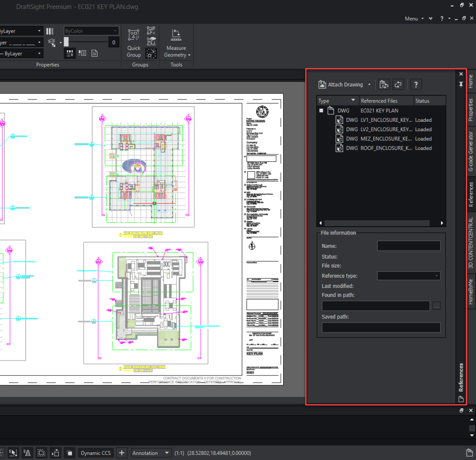The height and width of the screenshot is (460, 476).
Task: Open the Annotation scale dropdown
Action: click(x=151, y=453)
